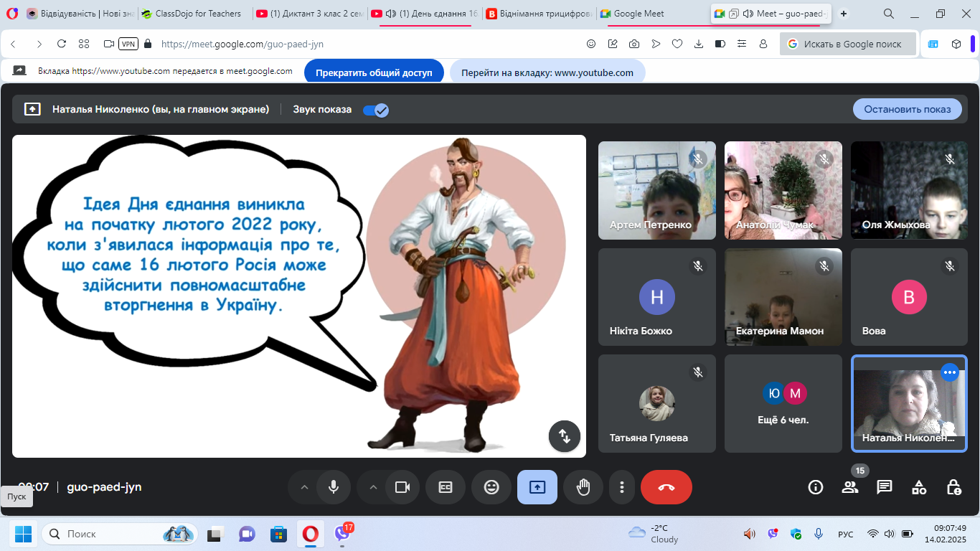Open the activities panel
This screenshot has width=980, height=551.
[919, 487]
